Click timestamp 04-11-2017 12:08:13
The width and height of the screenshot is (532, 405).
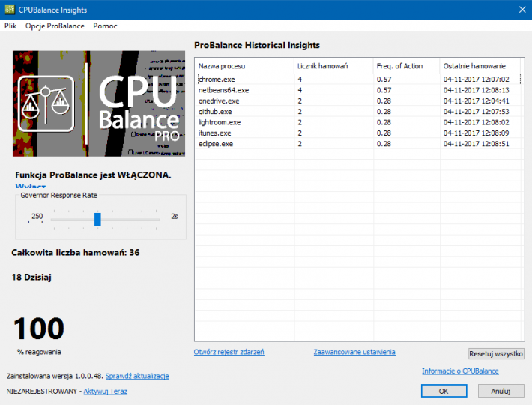pyautogui.click(x=476, y=90)
